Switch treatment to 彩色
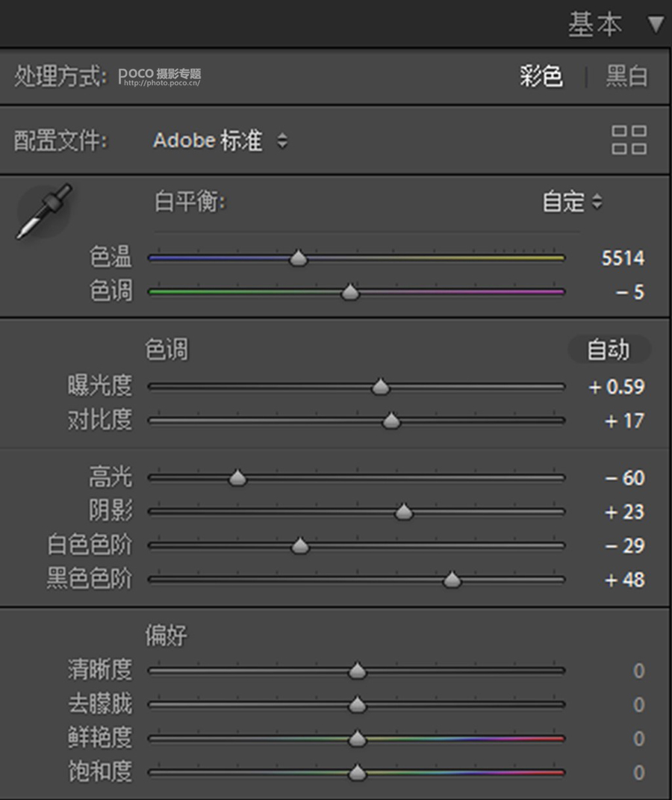Image resolution: width=672 pixels, height=800 pixels. (x=541, y=76)
